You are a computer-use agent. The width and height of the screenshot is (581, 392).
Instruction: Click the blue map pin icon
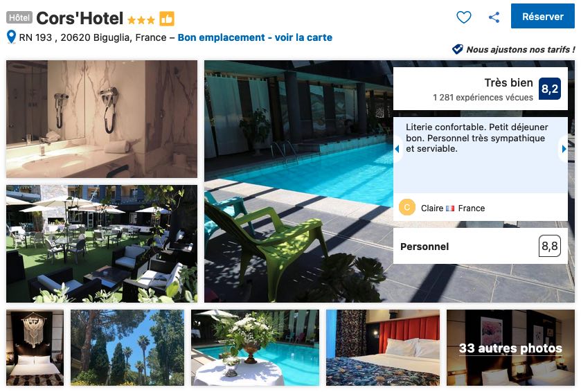12,37
